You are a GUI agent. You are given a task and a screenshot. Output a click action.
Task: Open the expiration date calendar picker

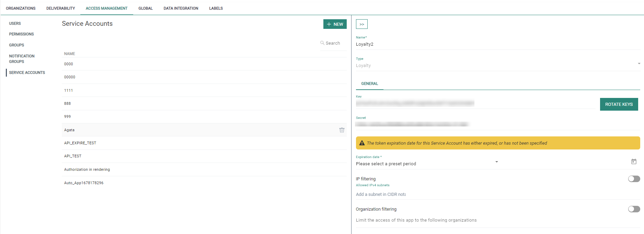634,161
